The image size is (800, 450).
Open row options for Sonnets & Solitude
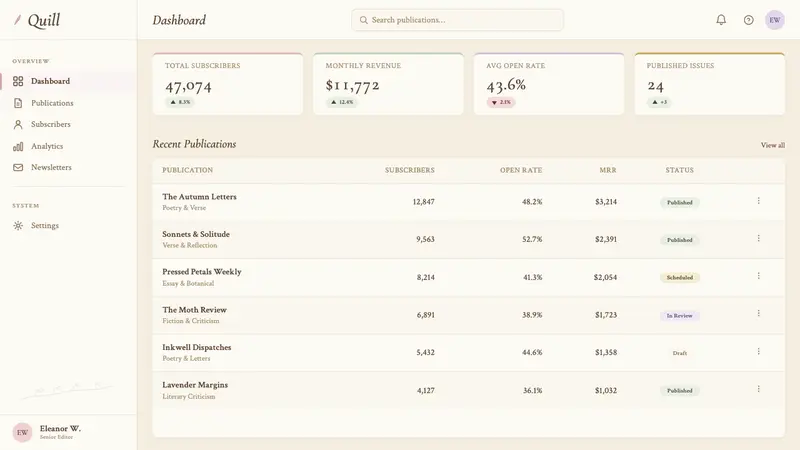pos(759,238)
